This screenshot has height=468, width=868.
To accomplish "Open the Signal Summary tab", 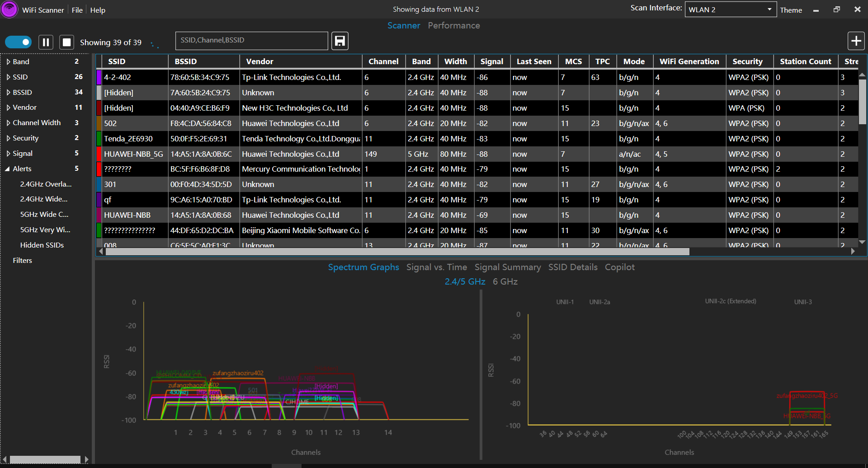I will 508,267.
